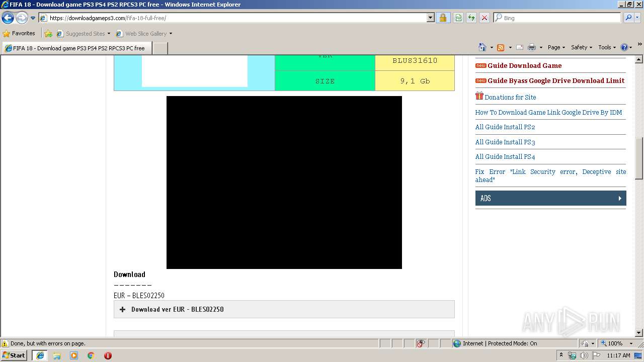This screenshot has width=644, height=362.
Task: Click the Compatibility View icon
Action: 458,18
